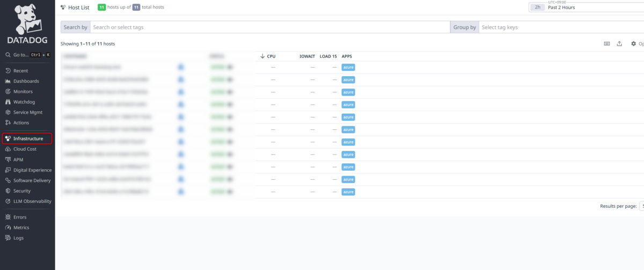Click the Errors bug icon
Screen dimensions: 644x270
click(x=8, y=217)
